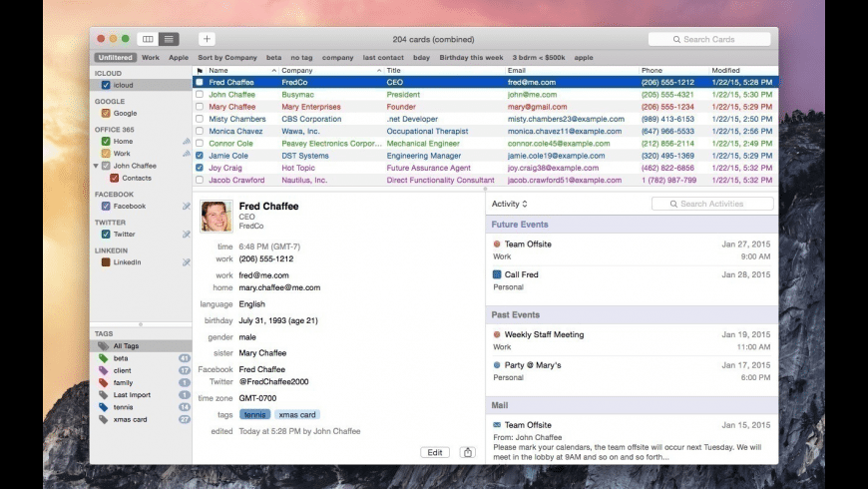Viewport: 868px width, 489px height.
Task: Click the Weekly Staff Meeting event dot
Action: [x=497, y=334]
